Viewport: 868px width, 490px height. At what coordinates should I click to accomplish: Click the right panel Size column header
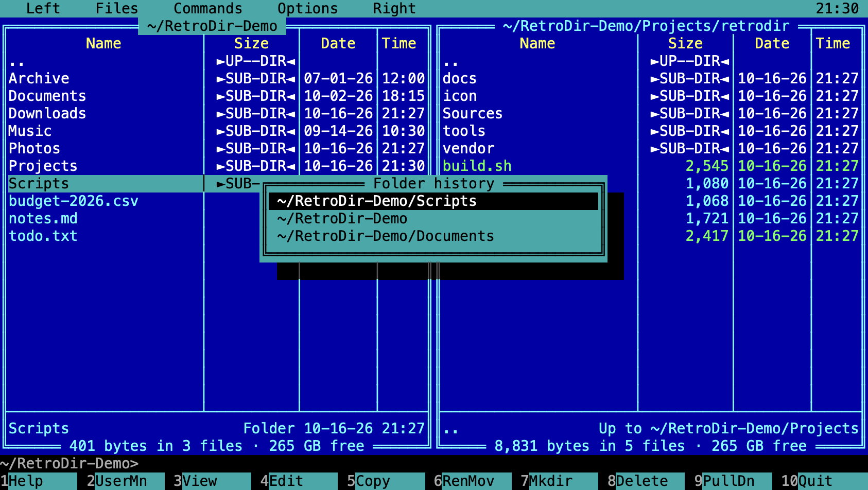click(x=685, y=44)
